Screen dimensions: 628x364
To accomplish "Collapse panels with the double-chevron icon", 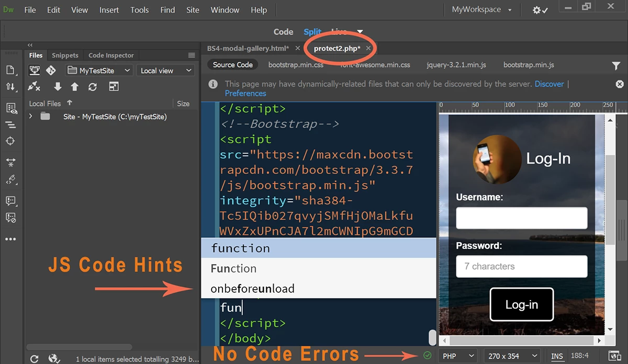I will pos(30,45).
